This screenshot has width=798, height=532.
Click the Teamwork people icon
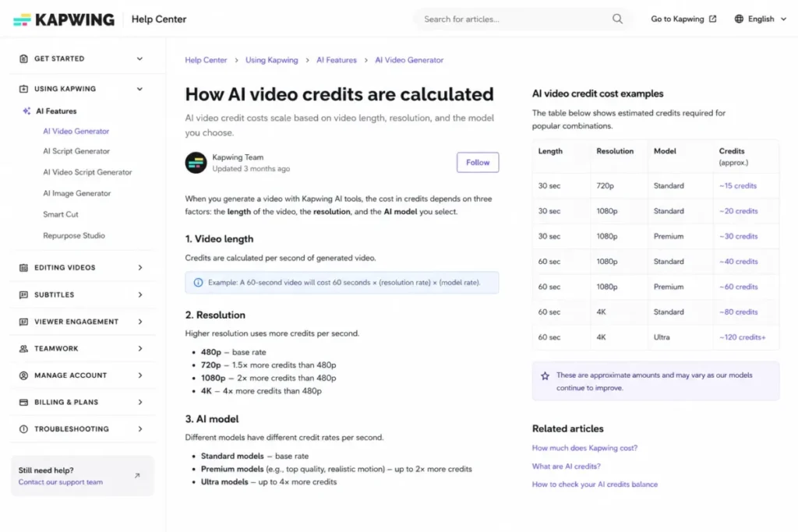point(23,348)
